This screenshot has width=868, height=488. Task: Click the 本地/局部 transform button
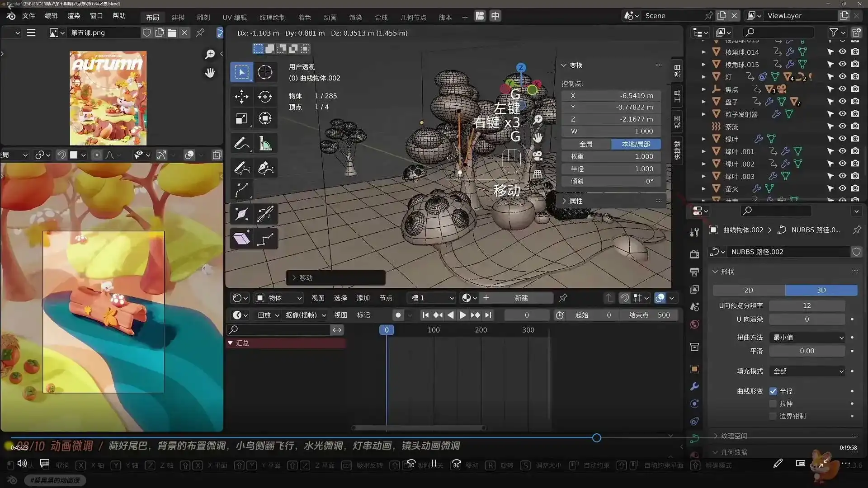pyautogui.click(x=637, y=144)
